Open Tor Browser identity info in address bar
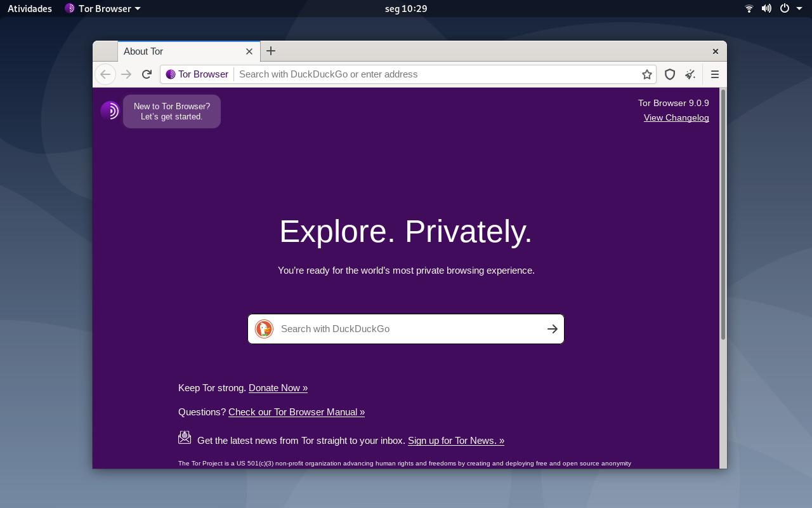812x508 pixels. pos(197,74)
